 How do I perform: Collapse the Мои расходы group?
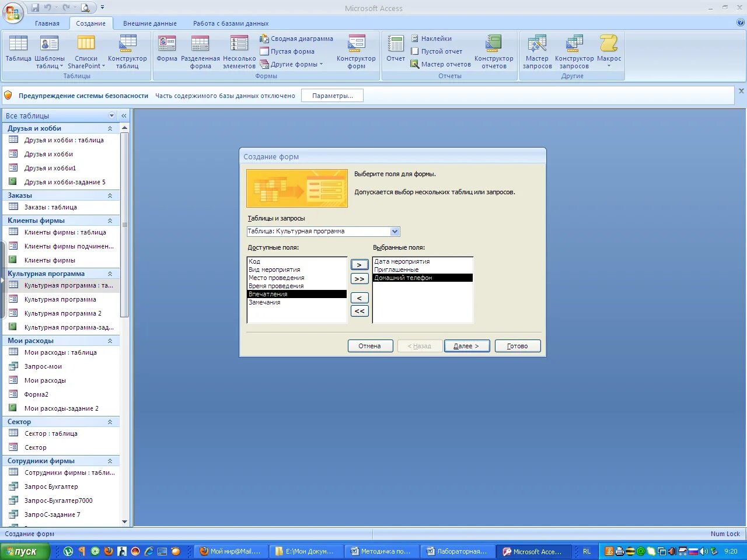(x=110, y=341)
